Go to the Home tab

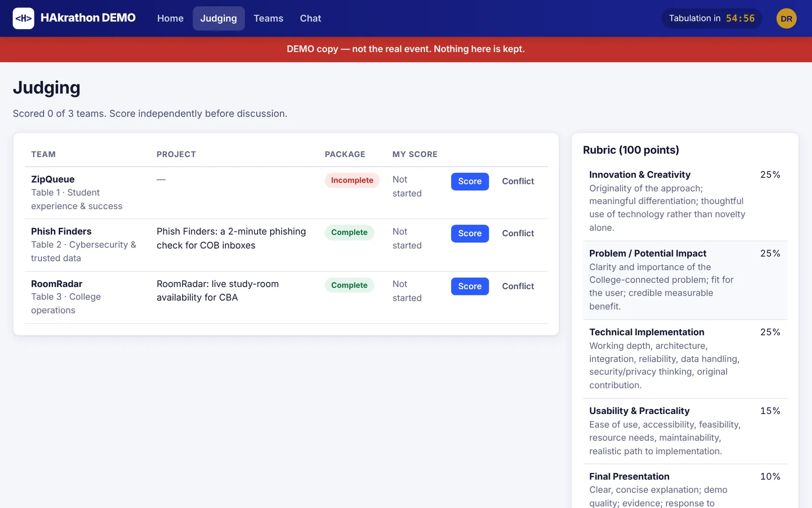(x=170, y=18)
